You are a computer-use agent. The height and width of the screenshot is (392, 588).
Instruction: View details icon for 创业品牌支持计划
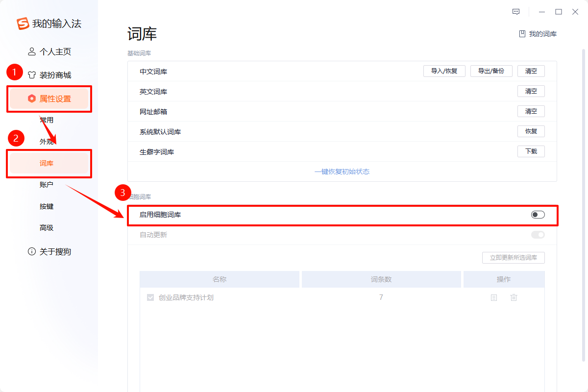click(493, 297)
